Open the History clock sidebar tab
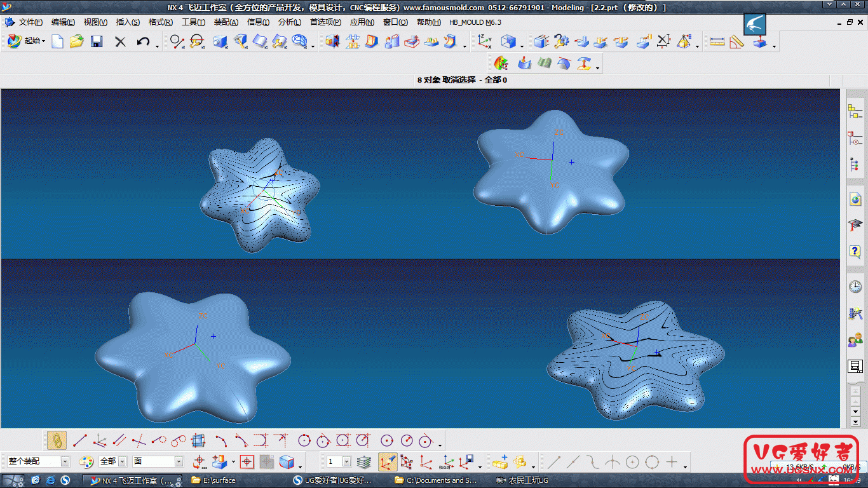The height and width of the screenshot is (488, 868). tap(855, 287)
